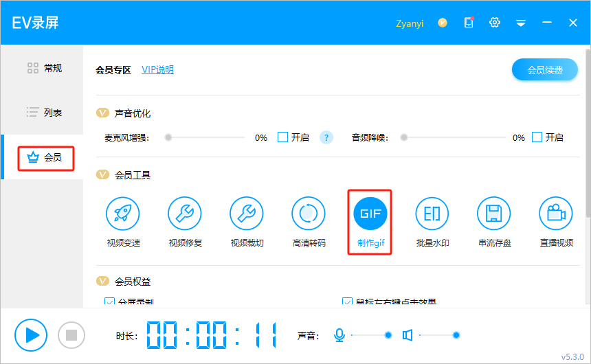Viewport: 591px width, 364px height.
Task: Enable 音频降噪 noise reduction checkbox
Action: [x=537, y=137]
